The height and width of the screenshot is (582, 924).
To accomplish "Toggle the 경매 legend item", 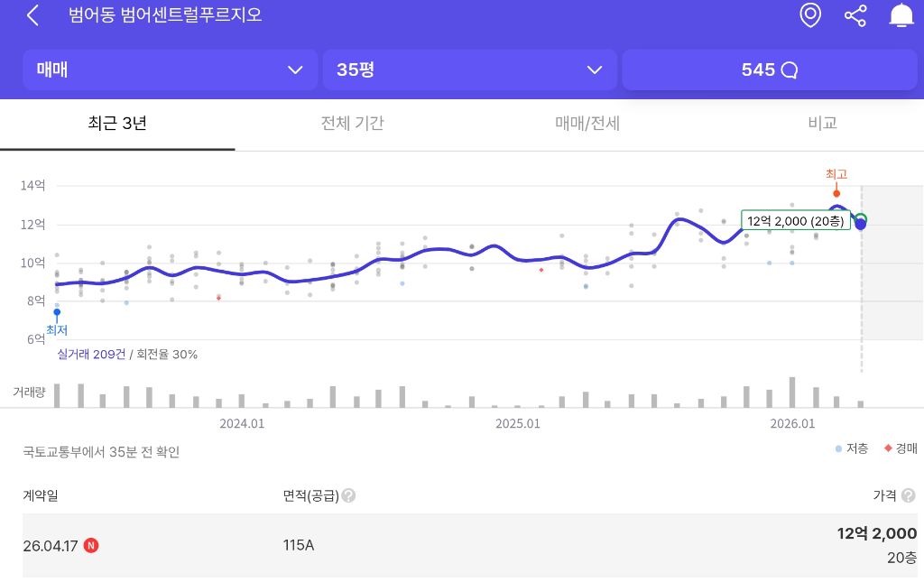I will click(x=901, y=448).
